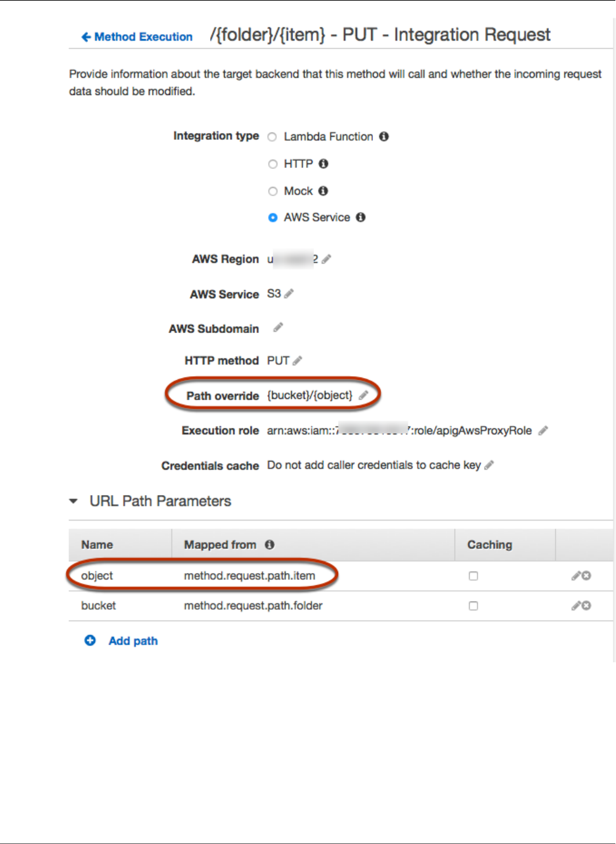Click the Add path link
Screen dimensions: 616x844
[x=133, y=641]
